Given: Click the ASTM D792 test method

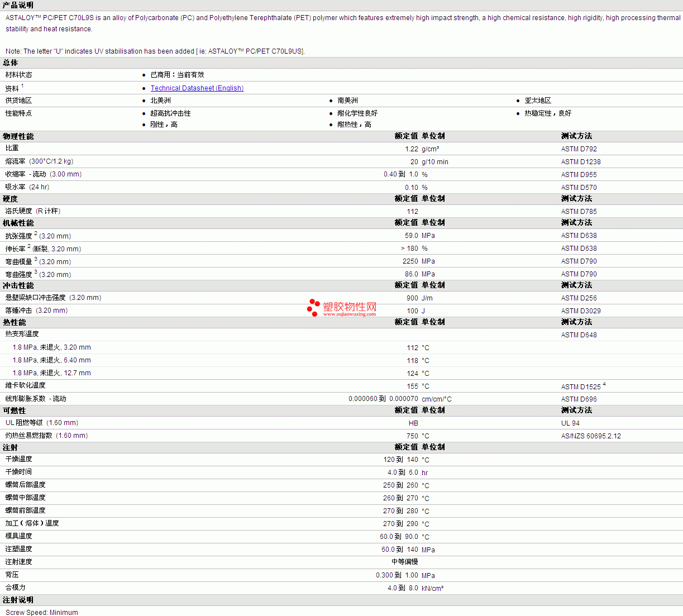Looking at the screenshot, I should [579, 149].
